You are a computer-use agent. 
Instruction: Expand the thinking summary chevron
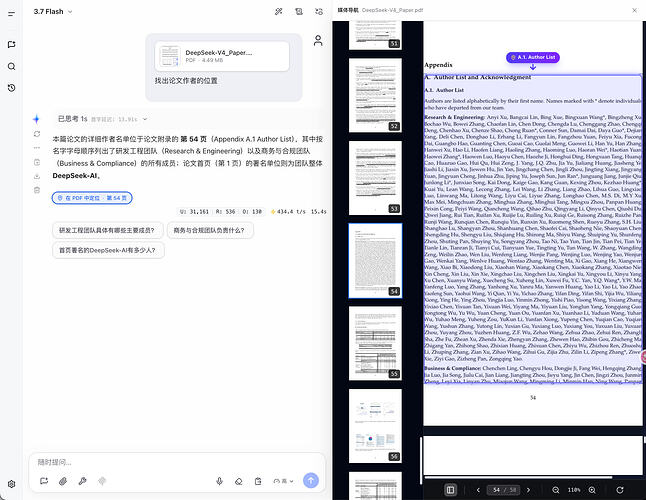[x=145, y=119]
